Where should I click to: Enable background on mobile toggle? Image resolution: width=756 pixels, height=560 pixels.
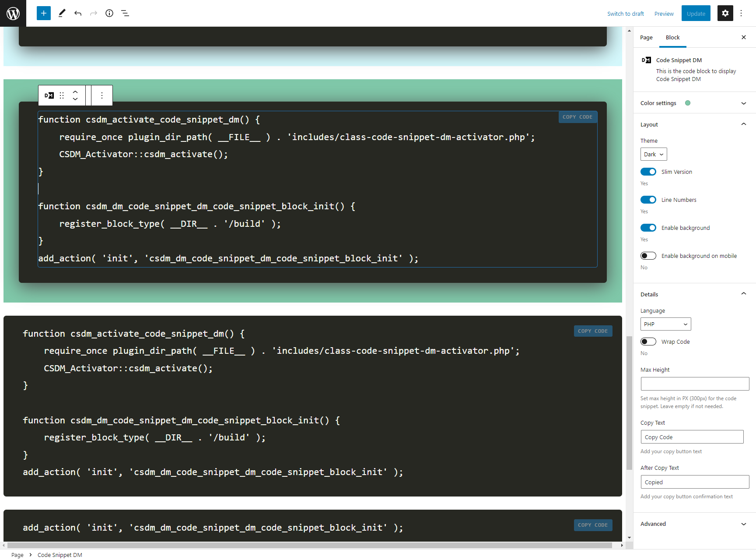point(648,256)
